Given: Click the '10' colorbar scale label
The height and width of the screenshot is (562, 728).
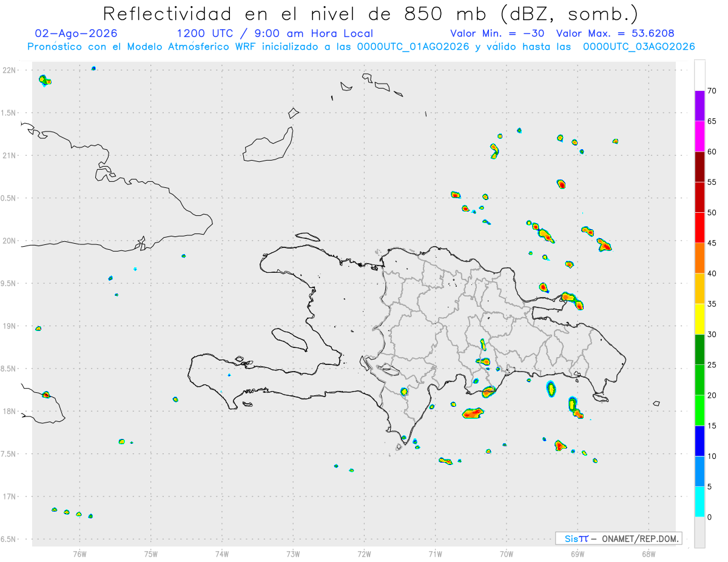Looking at the screenshot, I should click(x=712, y=457).
